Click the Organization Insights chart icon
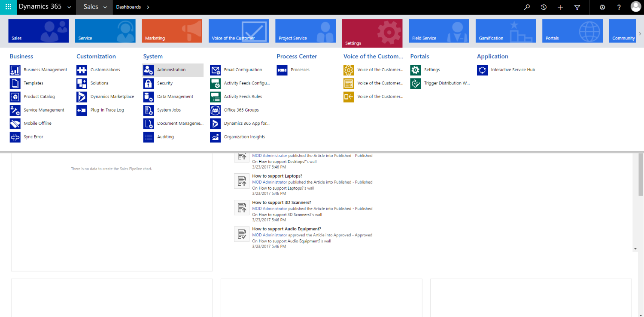The height and width of the screenshot is (317, 644). 215,137
